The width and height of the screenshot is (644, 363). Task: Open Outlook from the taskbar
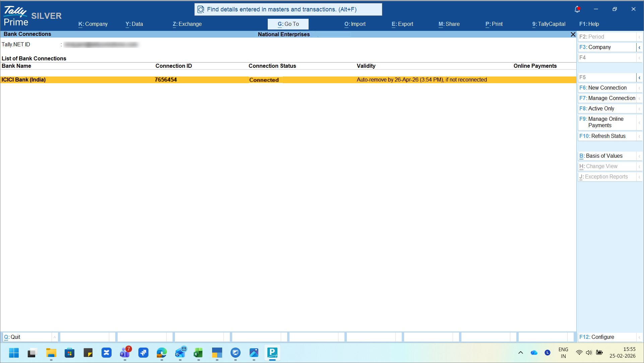tap(181, 353)
